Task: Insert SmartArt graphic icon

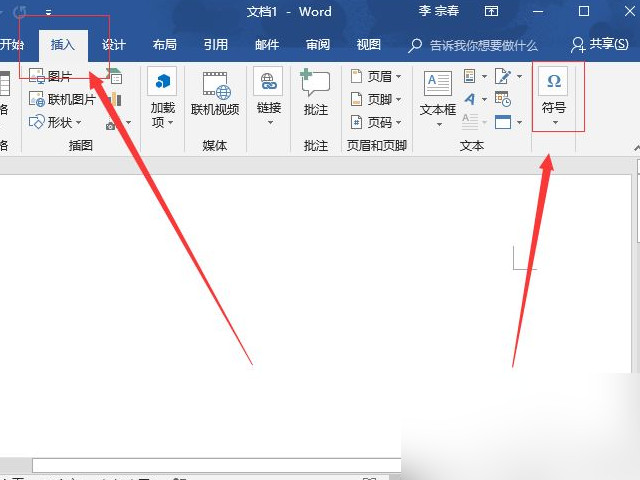Action: [x=115, y=76]
